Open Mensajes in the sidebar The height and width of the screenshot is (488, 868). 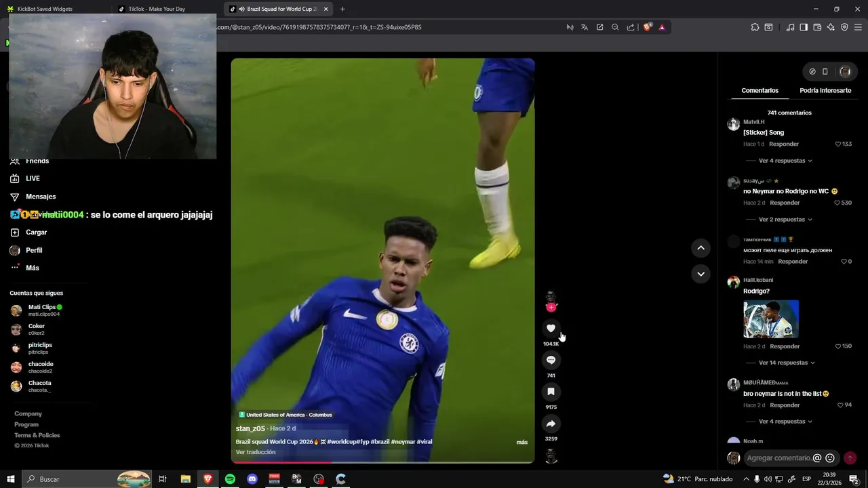[x=41, y=197]
